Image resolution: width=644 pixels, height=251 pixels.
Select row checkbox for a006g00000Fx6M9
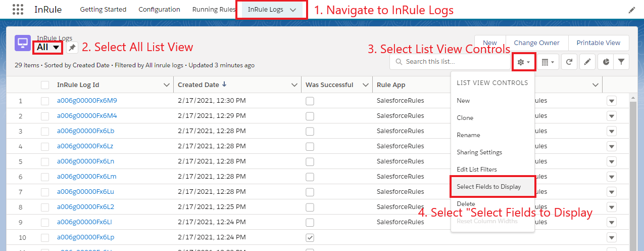coord(45,101)
